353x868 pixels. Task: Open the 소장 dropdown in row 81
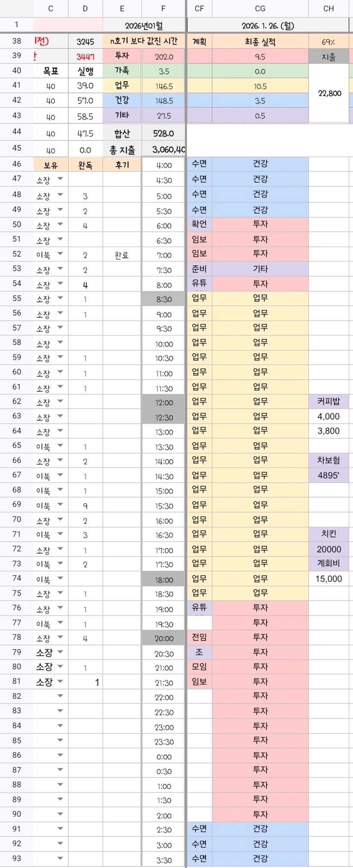tap(60, 681)
